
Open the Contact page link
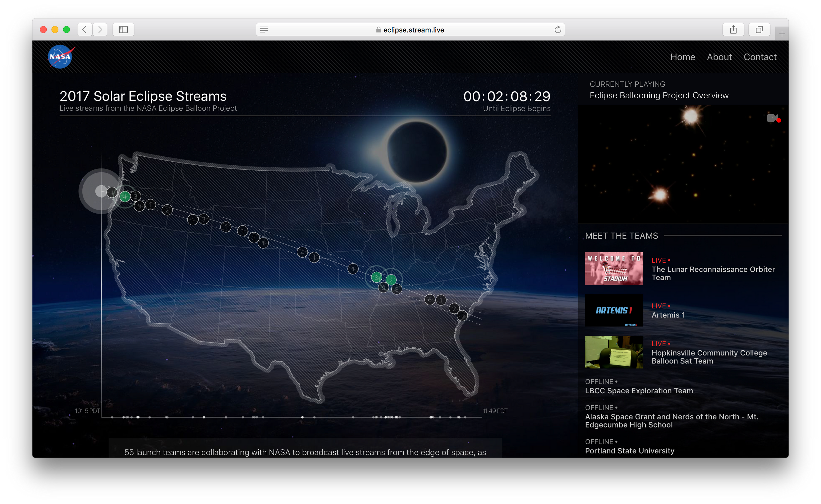click(760, 57)
